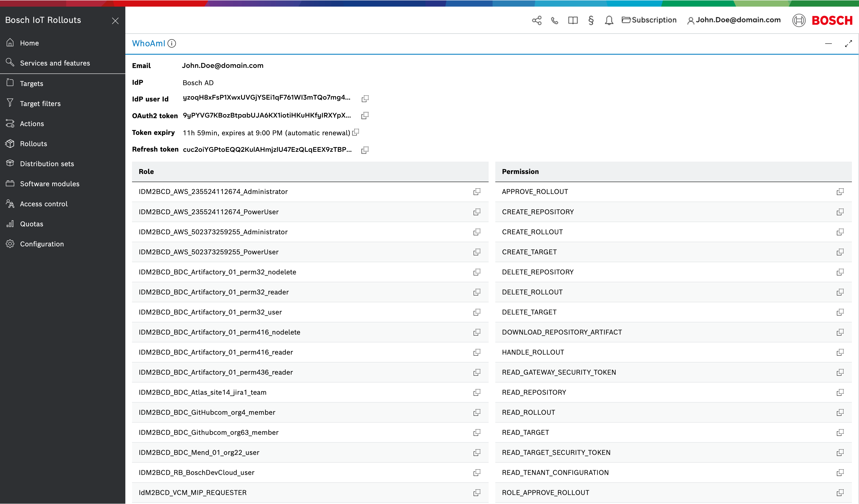Screen dimensions: 859x504
Task: Open notifications bell icon
Action: tap(609, 20)
